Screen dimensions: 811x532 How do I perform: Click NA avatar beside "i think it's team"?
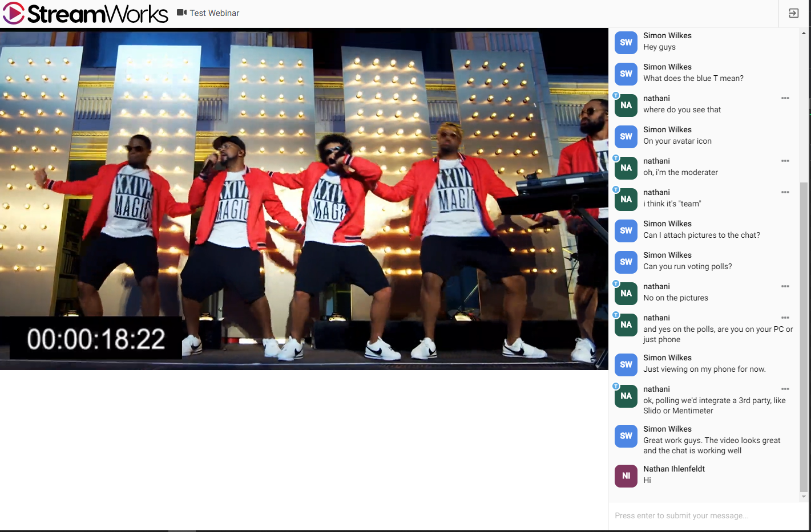tap(626, 199)
